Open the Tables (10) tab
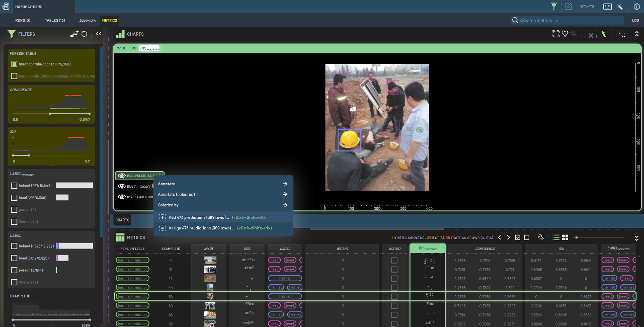The width and height of the screenshot is (644, 327). tap(55, 20)
